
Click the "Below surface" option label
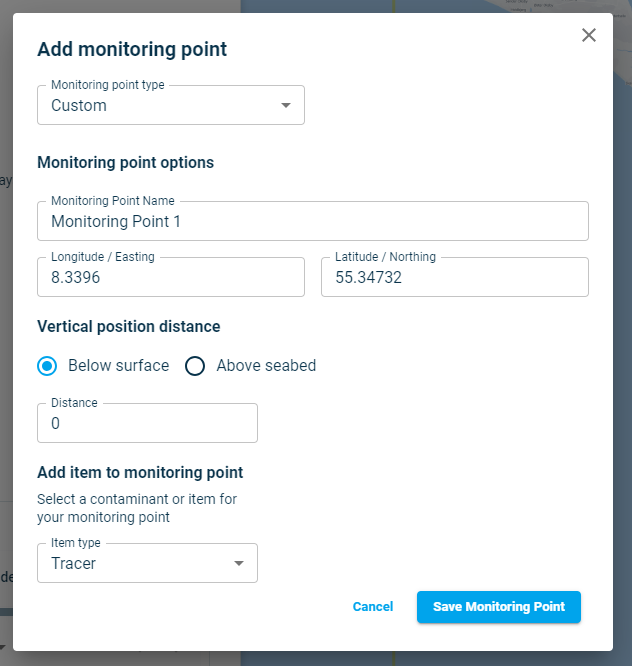tap(118, 365)
